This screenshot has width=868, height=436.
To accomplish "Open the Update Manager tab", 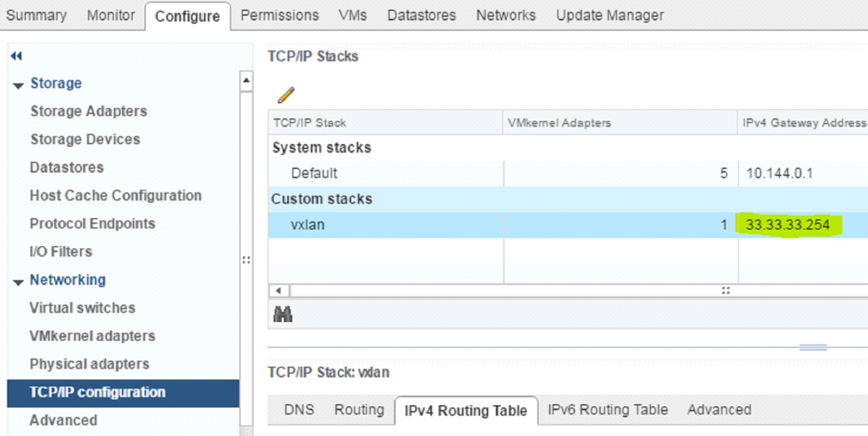I will [x=609, y=15].
